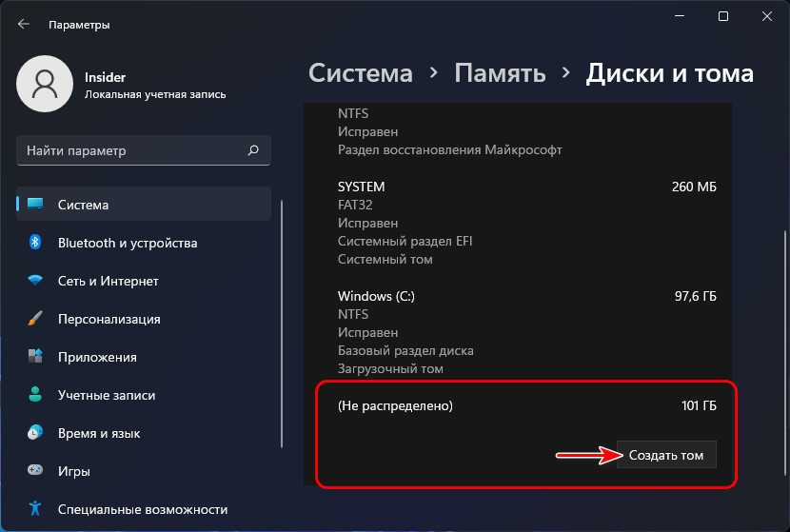Click the Время и язык clock icon
Image resolution: width=790 pixels, height=532 pixels.
pyautogui.click(x=35, y=432)
